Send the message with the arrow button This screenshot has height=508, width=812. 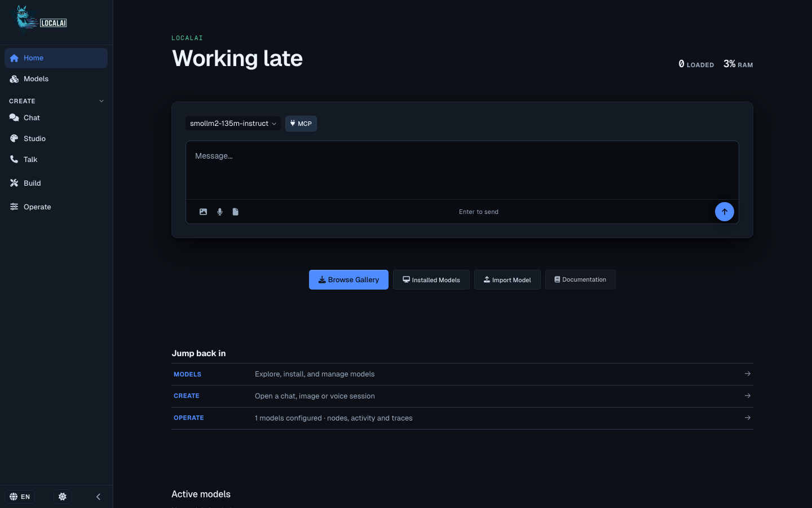click(725, 212)
